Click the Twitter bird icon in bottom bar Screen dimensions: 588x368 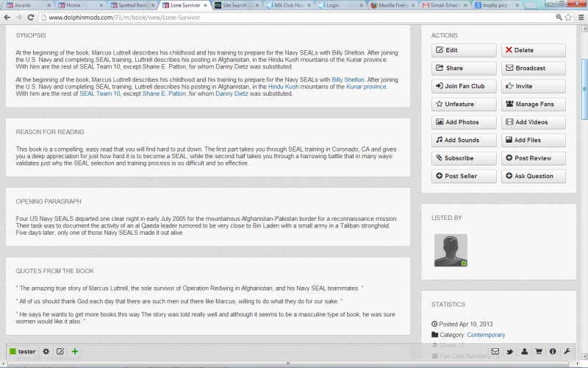point(509,352)
